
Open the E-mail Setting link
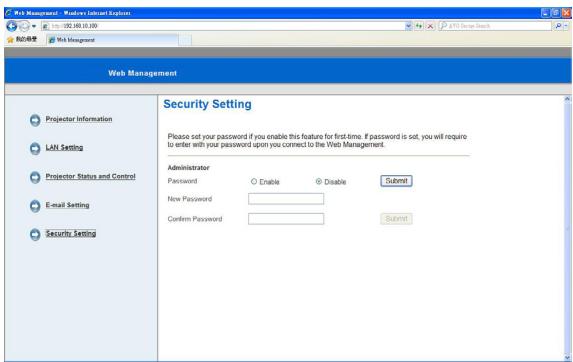point(67,205)
